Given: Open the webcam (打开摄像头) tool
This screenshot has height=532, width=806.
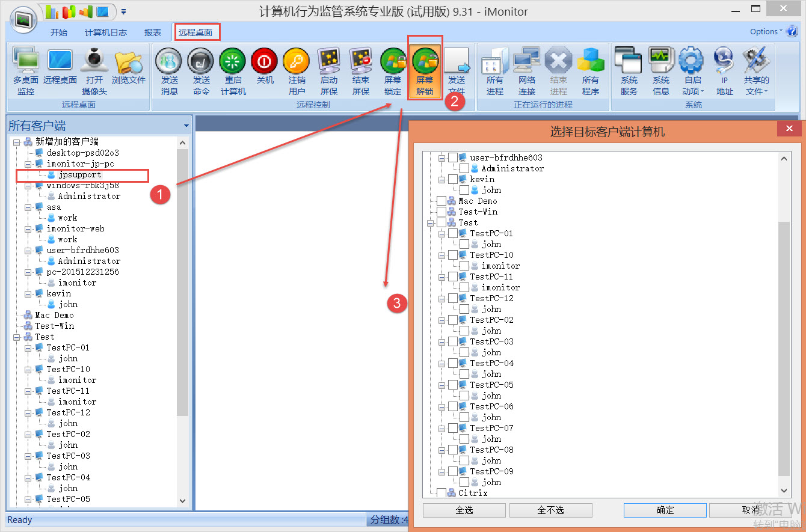Looking at the screenshot, I should pyautogui.click(x=94, y=72).
